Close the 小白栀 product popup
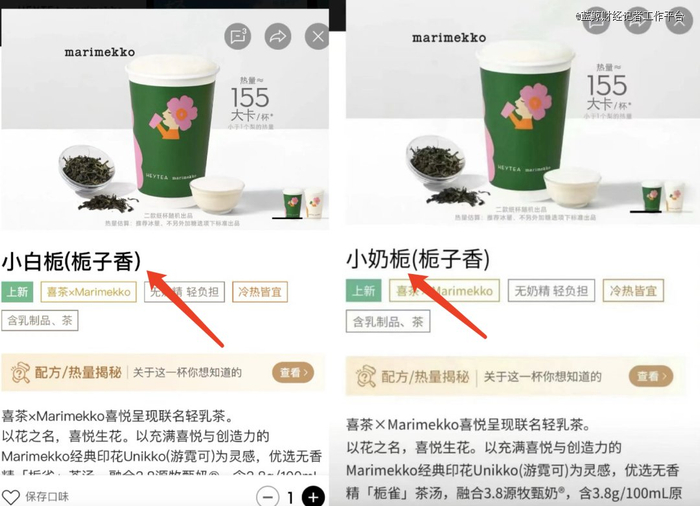 point(317,37)
